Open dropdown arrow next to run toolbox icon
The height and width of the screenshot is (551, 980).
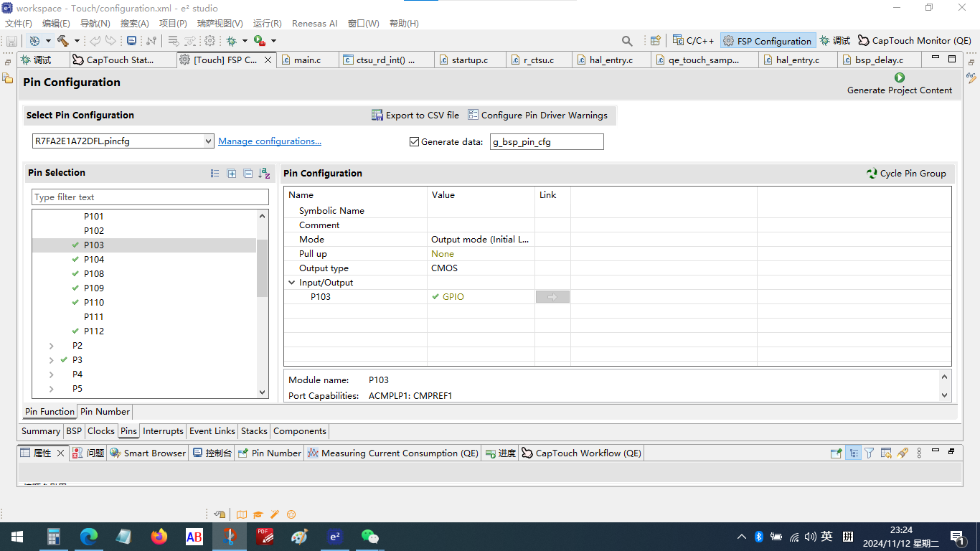(273, 41)
